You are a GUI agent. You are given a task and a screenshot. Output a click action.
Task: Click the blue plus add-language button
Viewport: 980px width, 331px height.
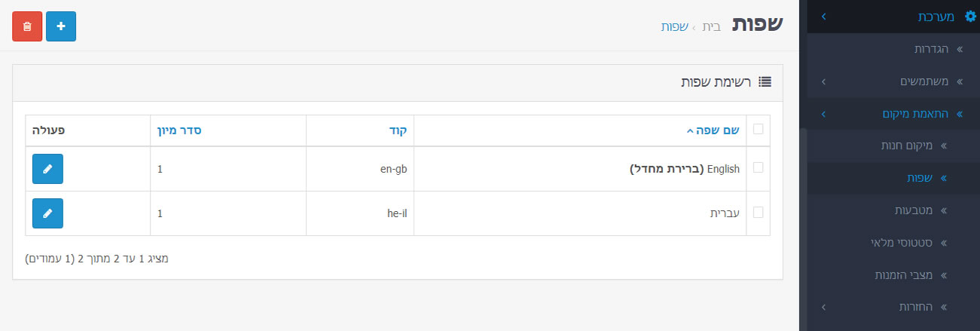click(61, 26)
